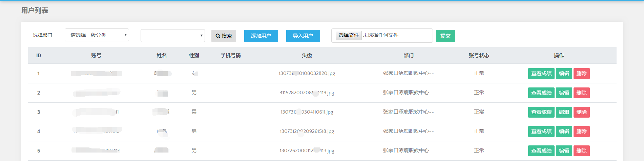Click the 导入用户 button
Viewport: 644px width, 161px height.
(x=303, y=36)
